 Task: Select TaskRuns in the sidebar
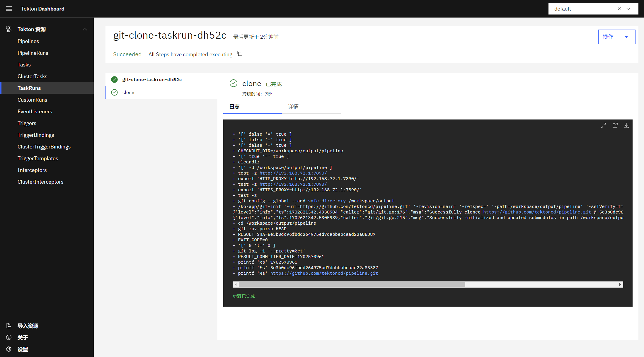pos(47,88)
